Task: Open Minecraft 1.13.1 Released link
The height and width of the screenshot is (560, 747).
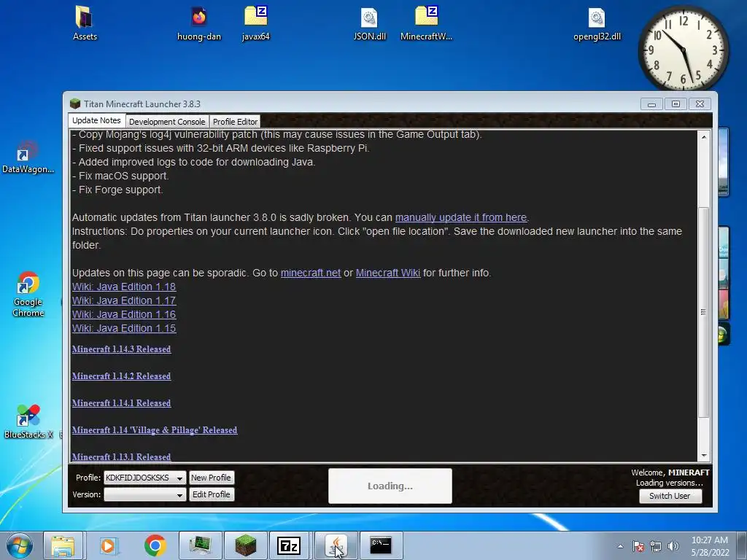Action: pos(122,456)
